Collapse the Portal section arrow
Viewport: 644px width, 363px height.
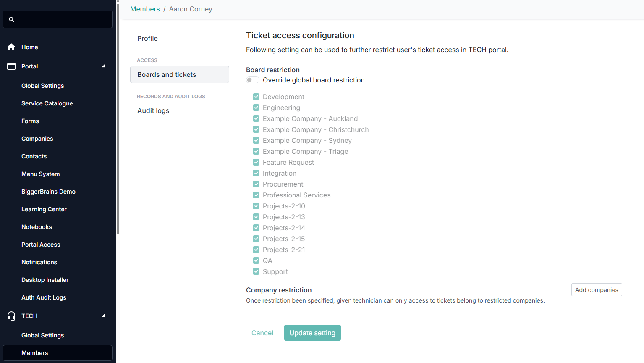103,66
